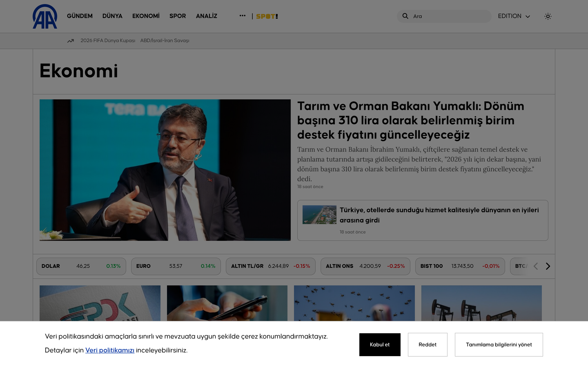Select the DOLAR exchange rate card
588x368 pixels.
[x=81, y=266]
